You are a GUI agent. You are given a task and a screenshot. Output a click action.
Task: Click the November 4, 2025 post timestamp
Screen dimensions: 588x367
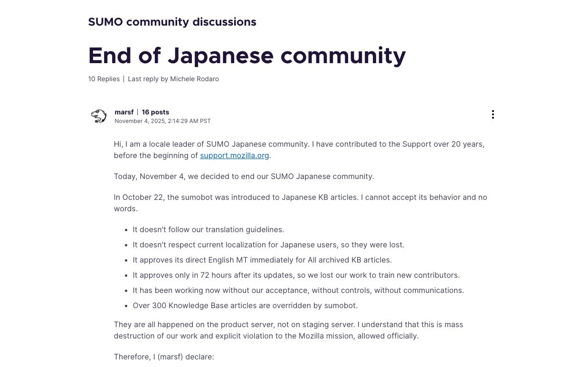pos(162,121)
